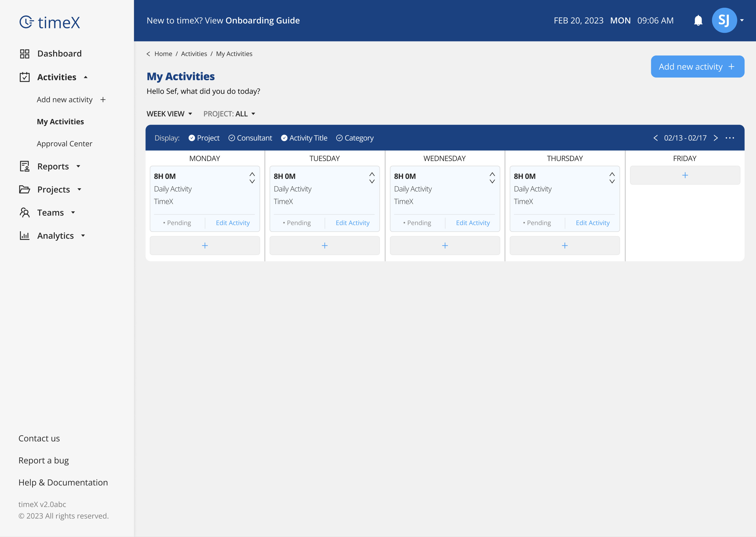756x537 pixels.
Task: Click the blue Add new activity button
Action: pyautogui.click(x=697, y=67)
